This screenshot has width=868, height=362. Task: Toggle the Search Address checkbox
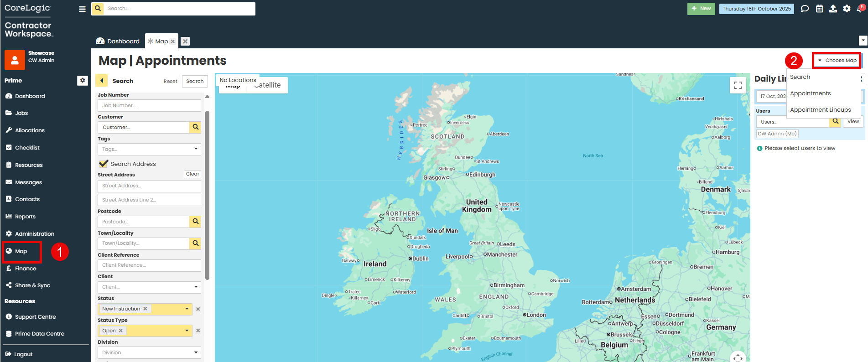click(104, 164)
